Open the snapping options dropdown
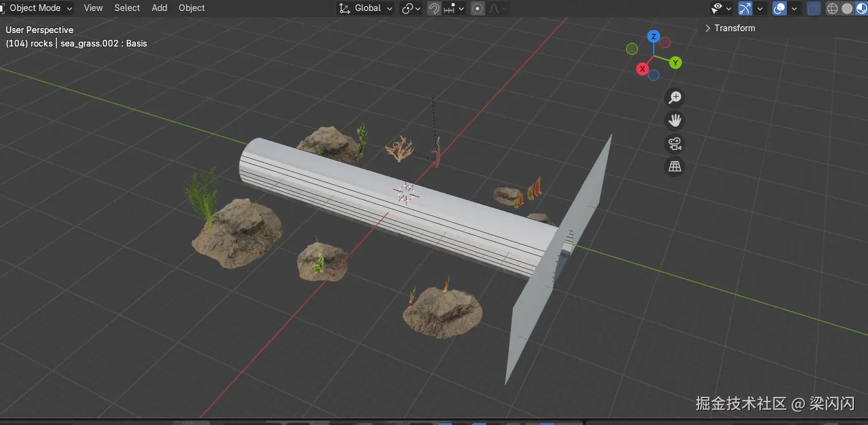The image size is (868, 425). coord(454,8)
